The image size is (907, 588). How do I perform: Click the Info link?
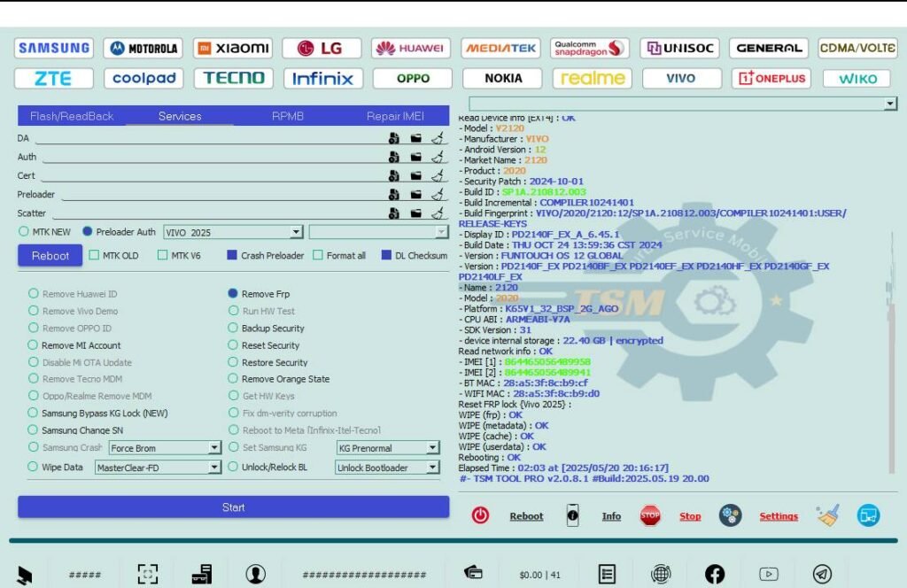pos(611,516)
